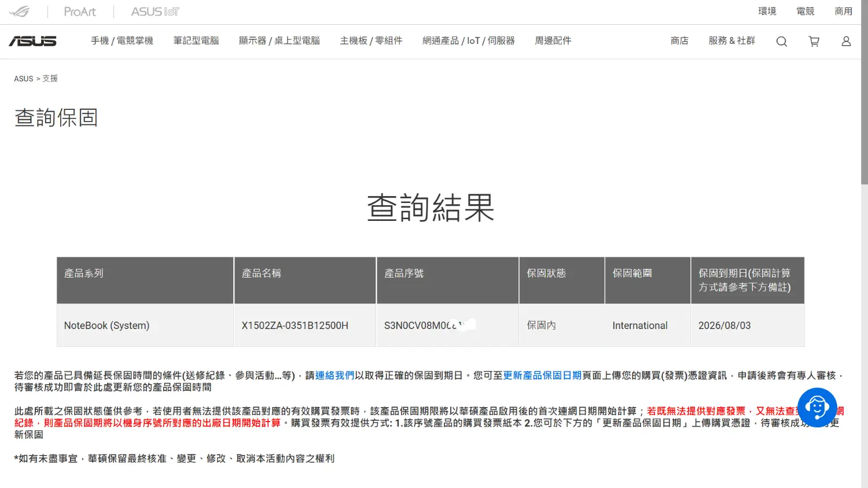The width and height of the screenshot is (868, 488).
Task: Go to 商店 in the header
Action: pos(679,40)
